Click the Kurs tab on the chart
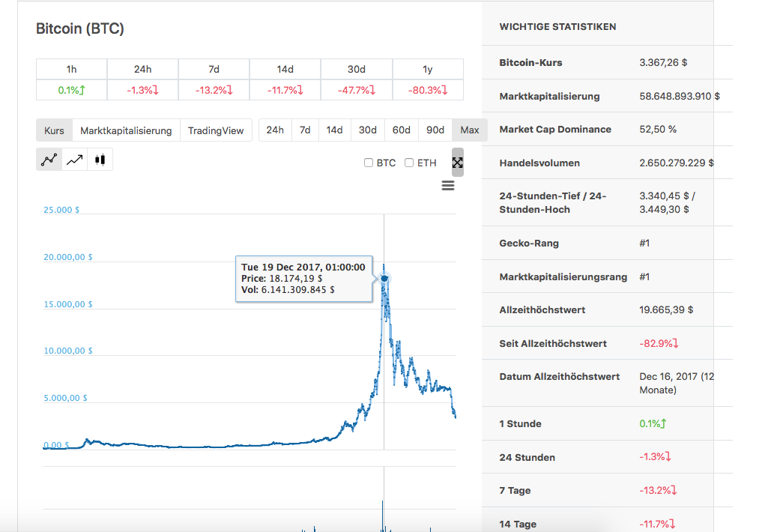 pyautogui.click(x=53, y=130)
